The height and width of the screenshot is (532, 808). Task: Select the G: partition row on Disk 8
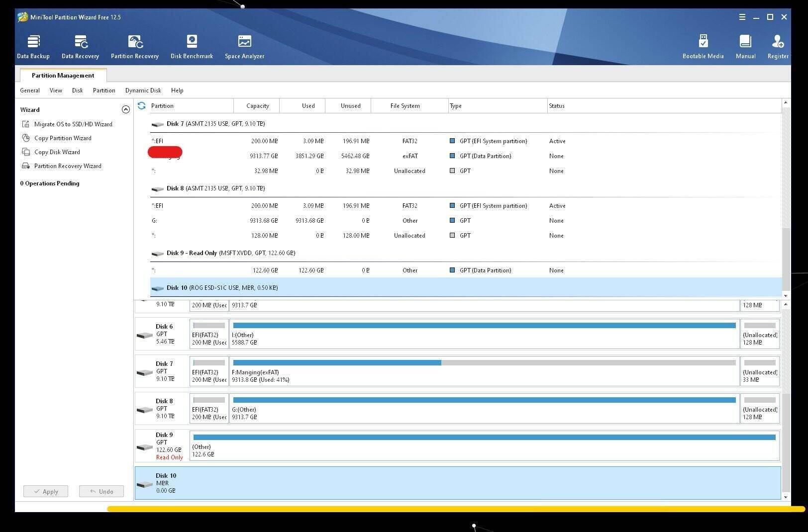(x=466, y=220)
